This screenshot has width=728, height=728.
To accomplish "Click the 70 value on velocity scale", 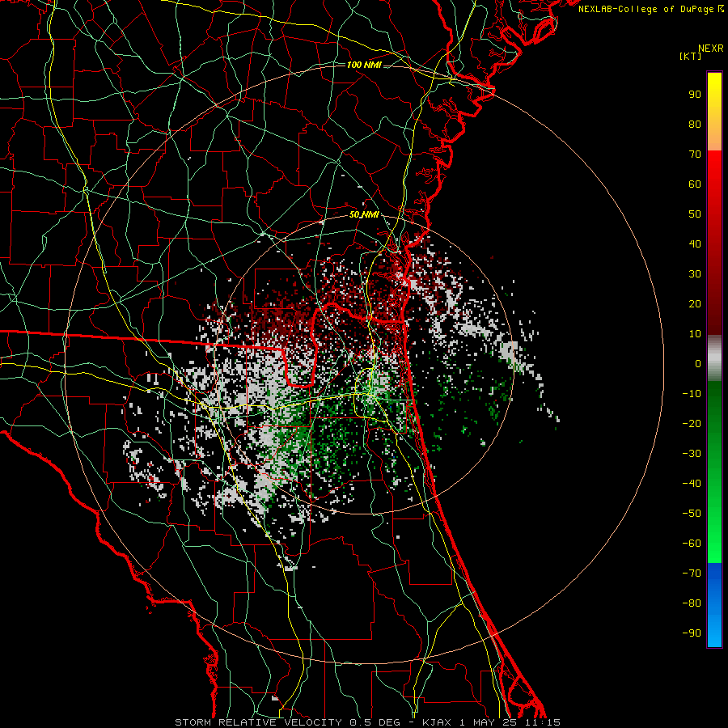I will coord(695,154).
